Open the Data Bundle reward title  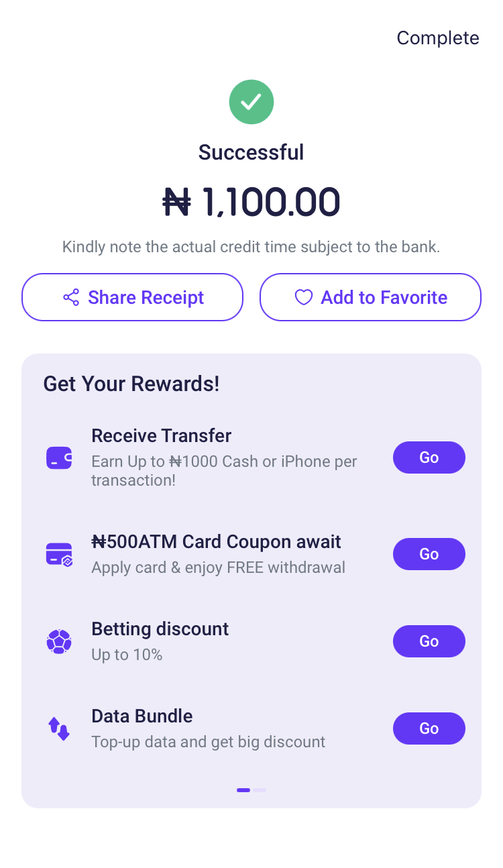coord(142,716)
